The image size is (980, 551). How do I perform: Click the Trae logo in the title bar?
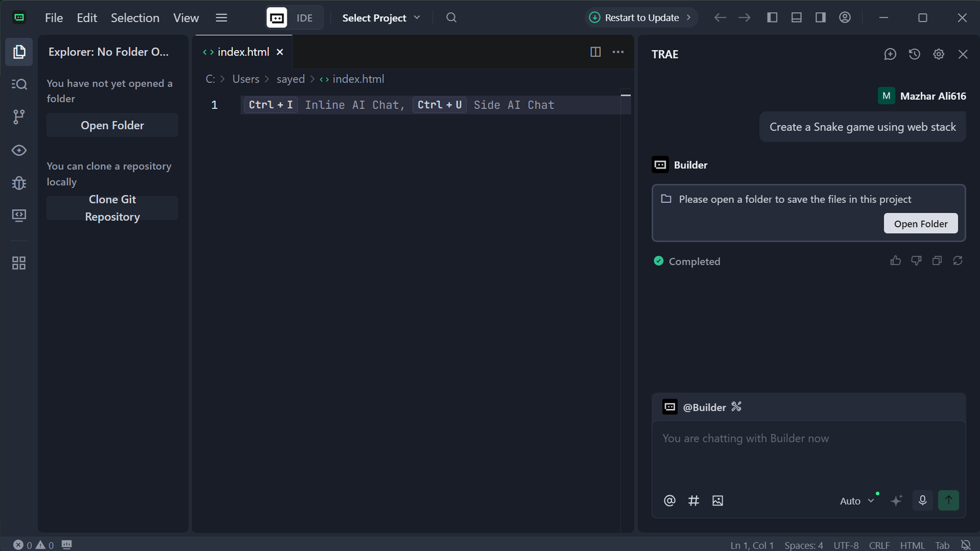pyautogui.click(x=20, y=18)
